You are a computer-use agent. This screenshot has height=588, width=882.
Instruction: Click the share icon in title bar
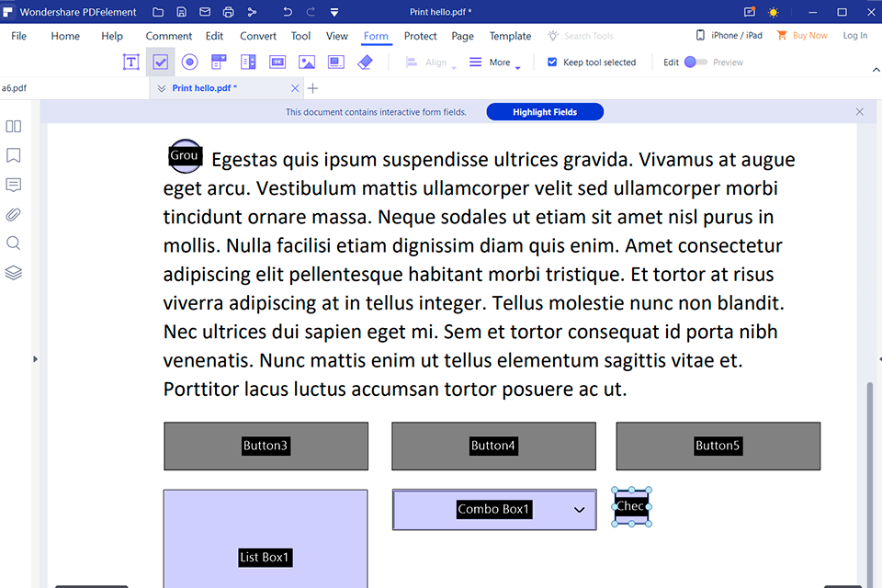pos(252,12)
